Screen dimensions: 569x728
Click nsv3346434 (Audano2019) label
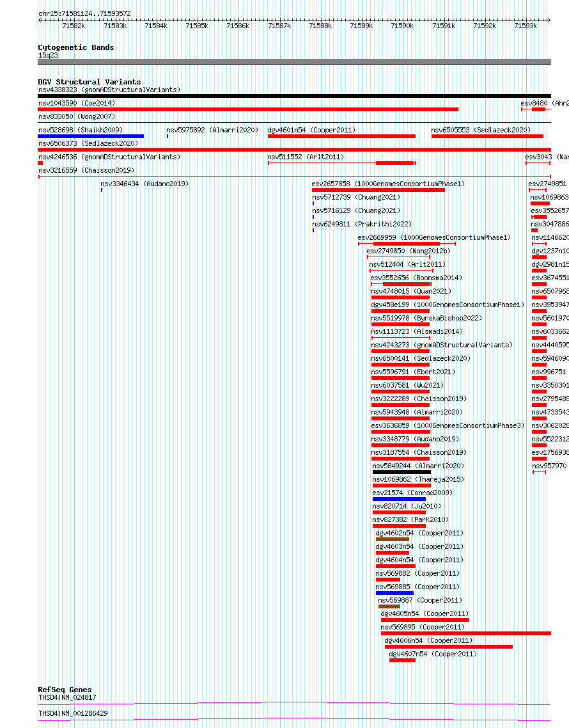[144, 184]
